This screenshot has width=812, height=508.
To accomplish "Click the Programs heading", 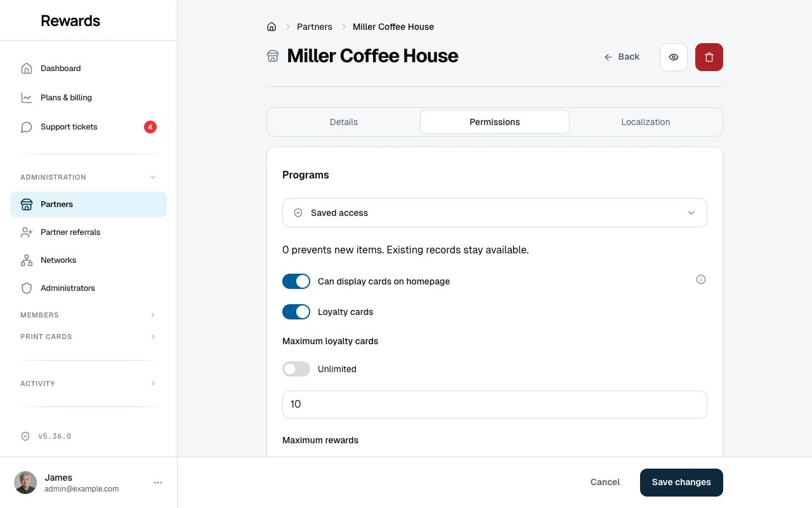I will click(x=306, y=175).
